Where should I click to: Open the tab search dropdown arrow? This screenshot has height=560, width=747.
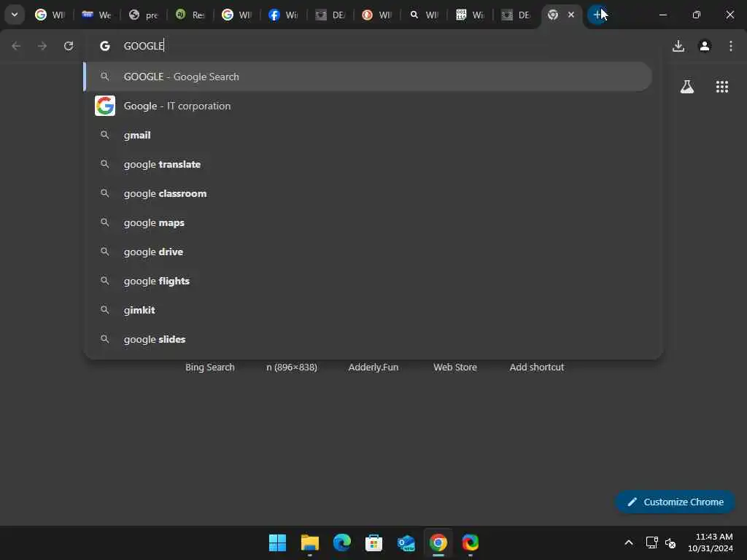tap(15, 15)
